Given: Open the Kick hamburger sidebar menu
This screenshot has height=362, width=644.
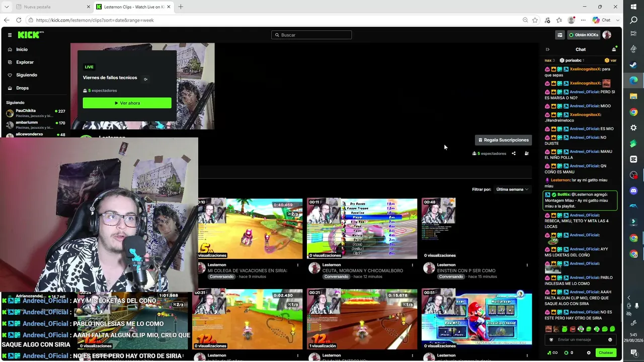Looking at the screenshot, I should pos(10,35).
